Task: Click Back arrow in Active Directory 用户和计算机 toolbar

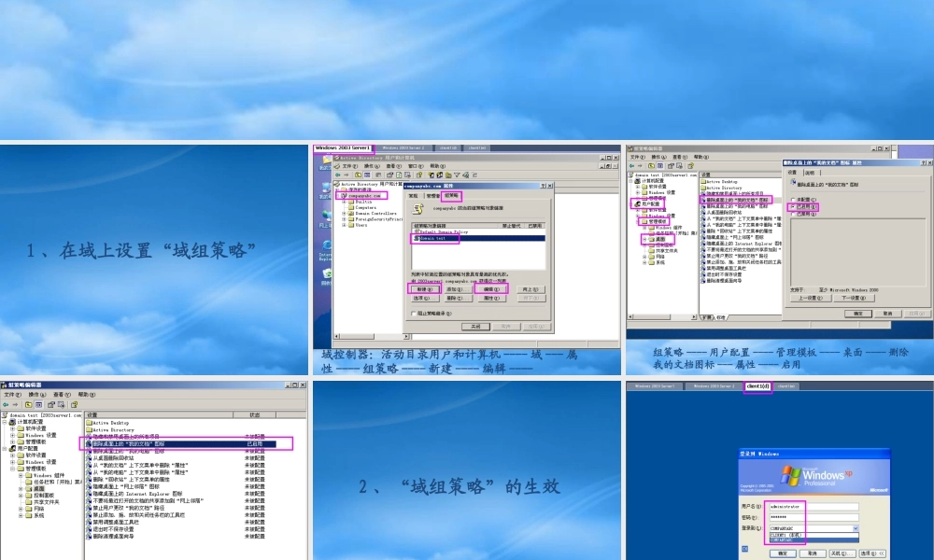Action: [338, 175]
